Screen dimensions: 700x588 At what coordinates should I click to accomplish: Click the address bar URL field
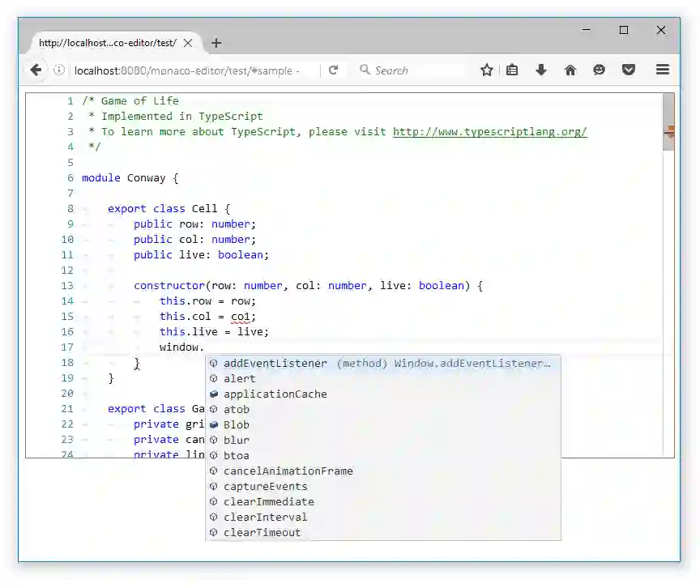187,70
